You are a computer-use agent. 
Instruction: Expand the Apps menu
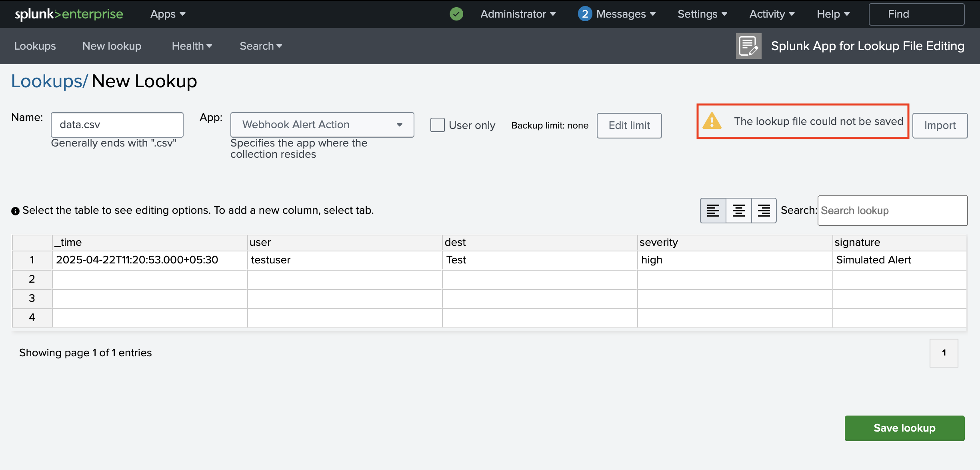point(168,14)
